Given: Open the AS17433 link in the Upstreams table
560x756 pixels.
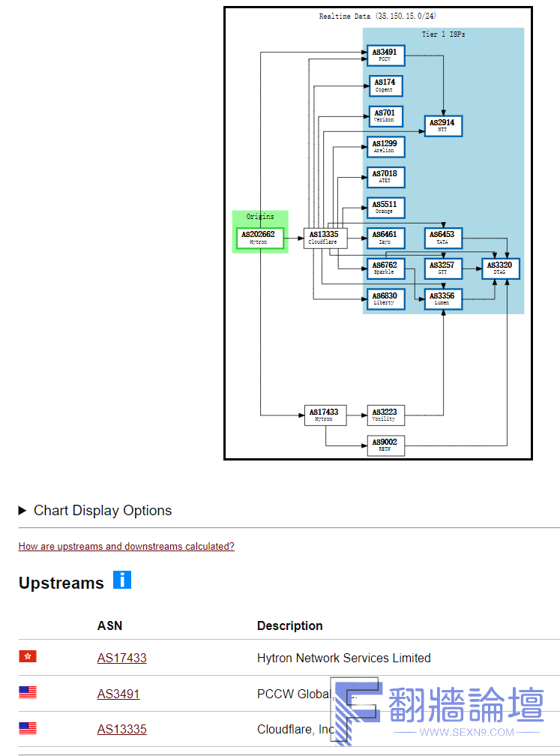Looking at the screenshot, I should coord(121,658).
